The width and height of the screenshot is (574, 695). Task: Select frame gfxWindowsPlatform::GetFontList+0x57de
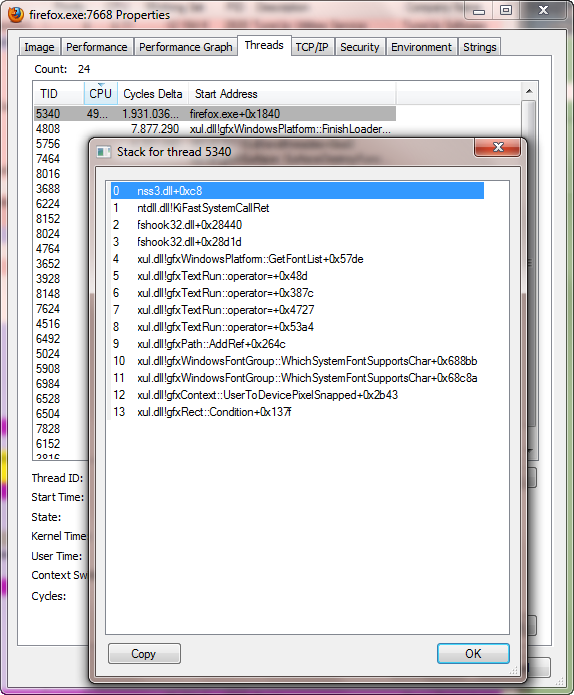[297, 259]
